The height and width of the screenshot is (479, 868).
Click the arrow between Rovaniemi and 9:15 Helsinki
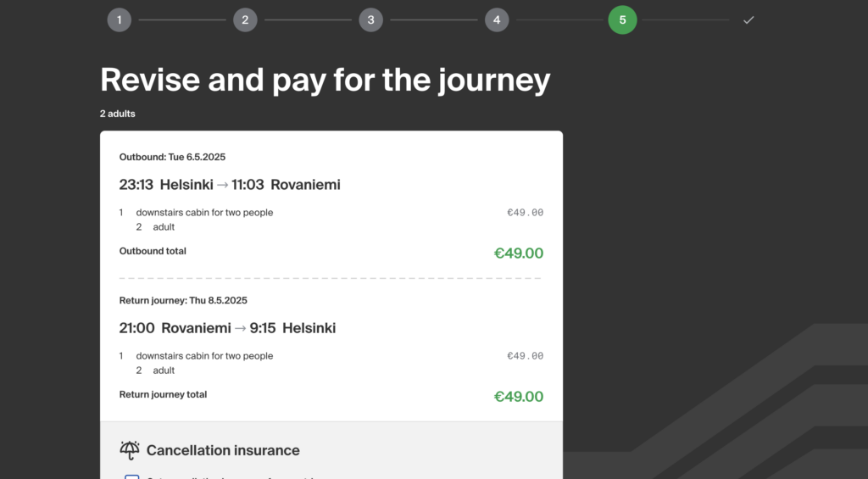click(x=240, y=328)
